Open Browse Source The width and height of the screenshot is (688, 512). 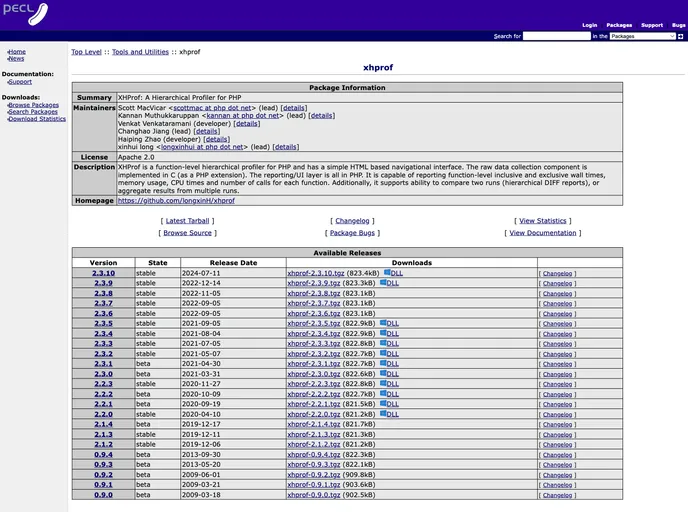(x=187, y=233)
